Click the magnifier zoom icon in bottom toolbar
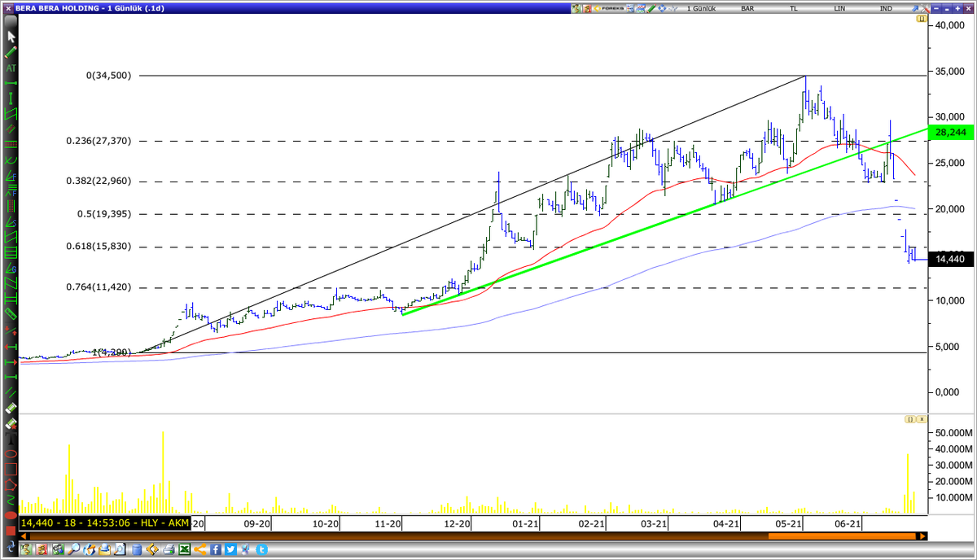Screen dimensions: 977x560 point(73,549)
